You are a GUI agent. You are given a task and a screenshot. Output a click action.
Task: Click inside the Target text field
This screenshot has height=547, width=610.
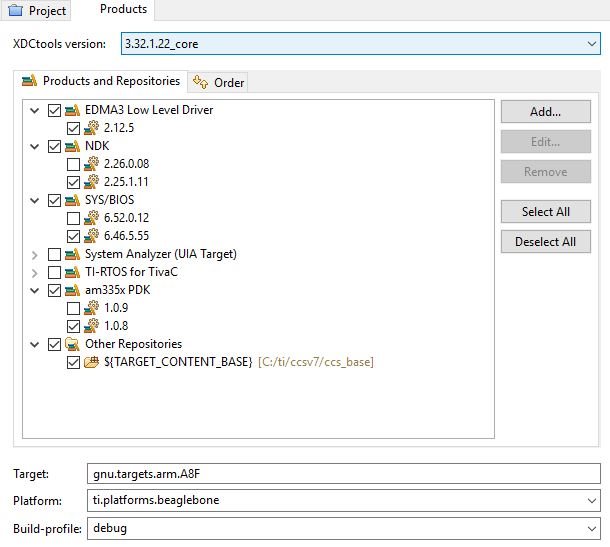pos(344,473)
